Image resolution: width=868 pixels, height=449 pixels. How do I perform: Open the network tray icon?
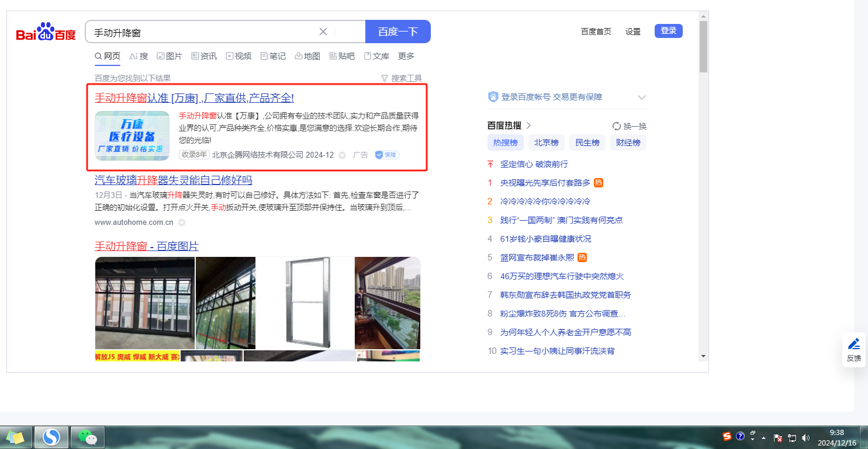[792, 437]
